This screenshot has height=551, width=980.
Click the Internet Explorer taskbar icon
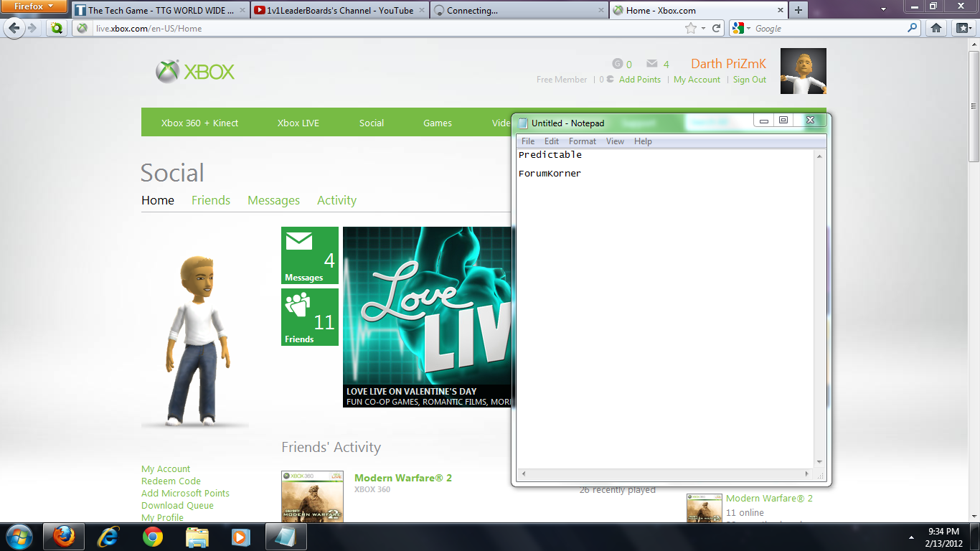tap(109, 537)
